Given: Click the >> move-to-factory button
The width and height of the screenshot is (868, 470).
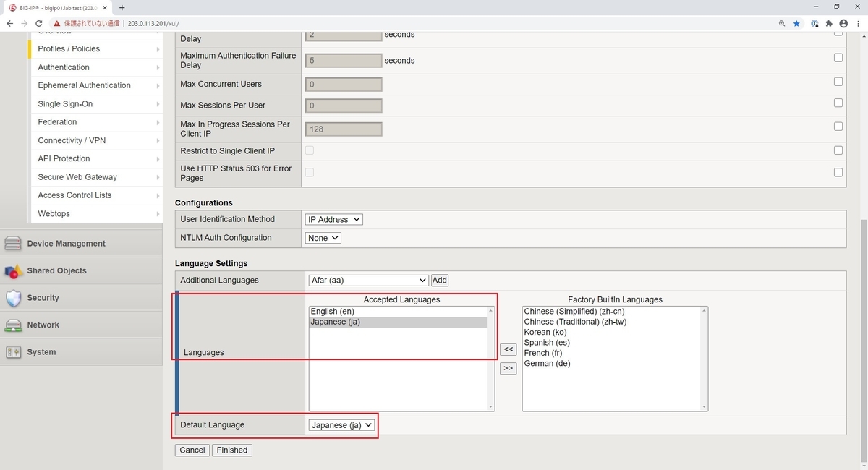Looking at the screenshot, I should tap(508, 369).
